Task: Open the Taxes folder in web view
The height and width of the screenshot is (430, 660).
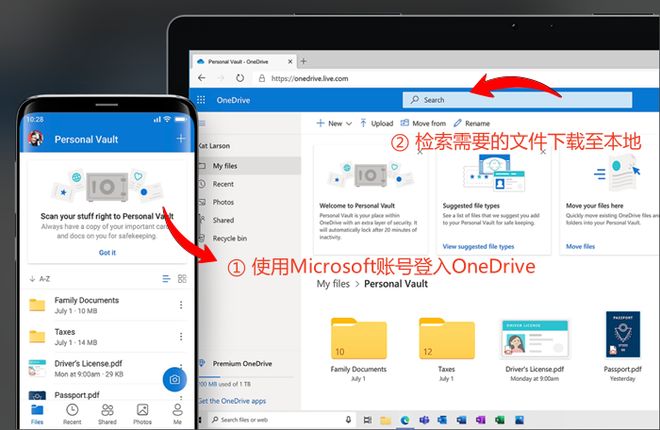Action: coord(447,339)
